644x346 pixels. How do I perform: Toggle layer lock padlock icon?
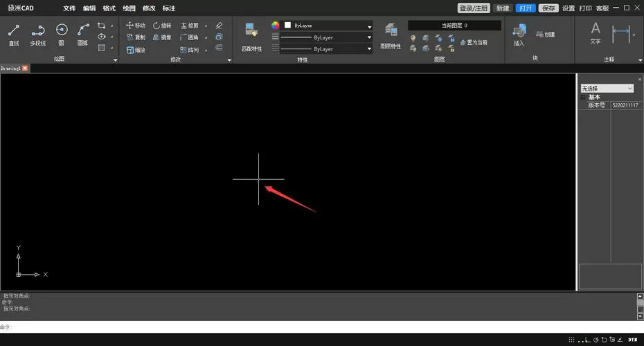[451, 38]
